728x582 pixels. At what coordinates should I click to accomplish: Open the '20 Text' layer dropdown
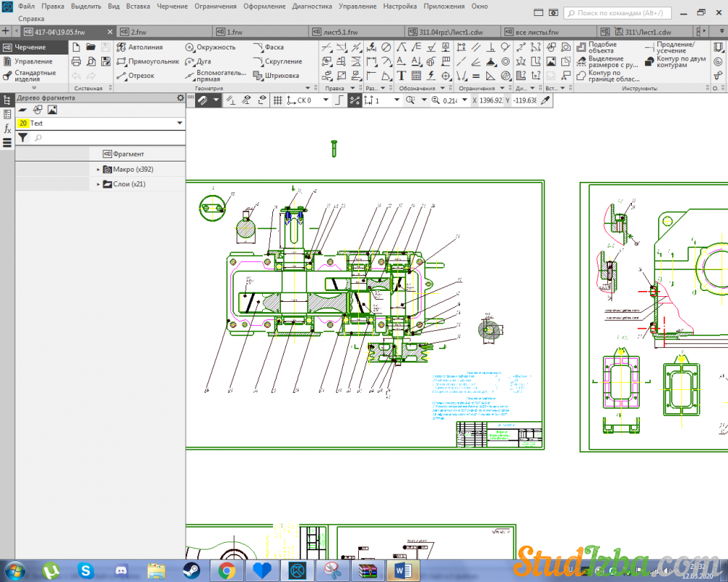(180, 124)
